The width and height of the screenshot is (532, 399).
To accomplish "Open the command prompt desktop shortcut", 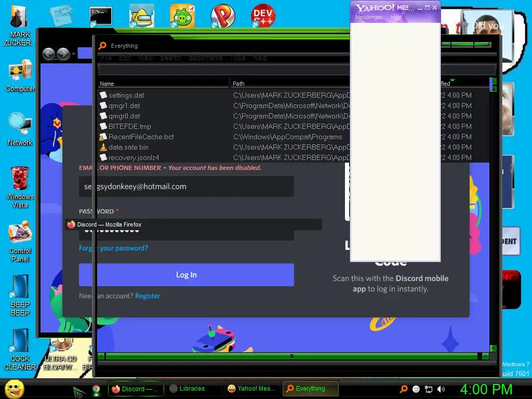I will coord(101,16).
